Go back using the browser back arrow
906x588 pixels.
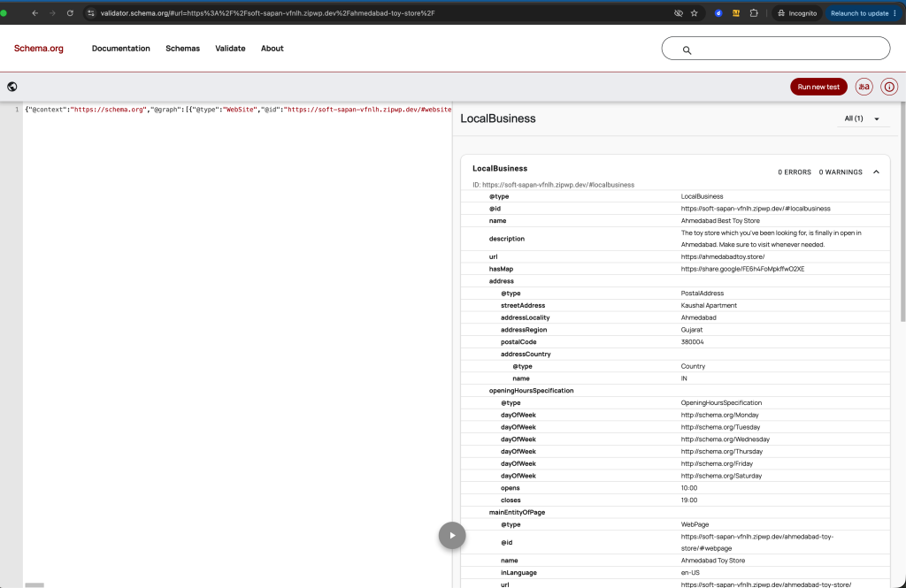pyautogui.click(x=35, y=13)
